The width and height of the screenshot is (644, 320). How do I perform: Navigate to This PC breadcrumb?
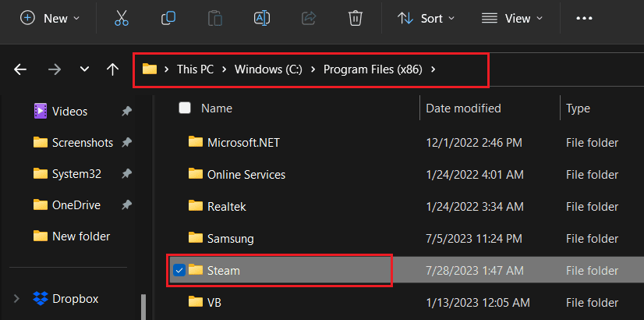pos(195,69)
